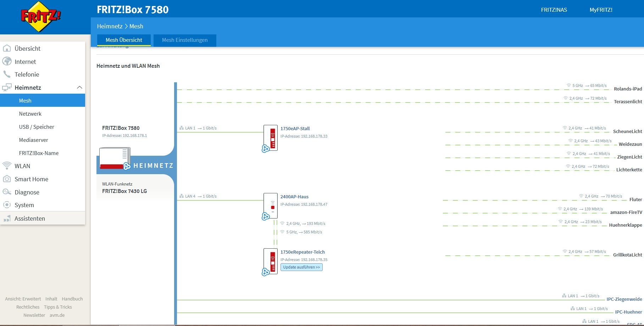Open the Inhalt footer link
The image size is (644, 326).
click(x=51, y=299)
